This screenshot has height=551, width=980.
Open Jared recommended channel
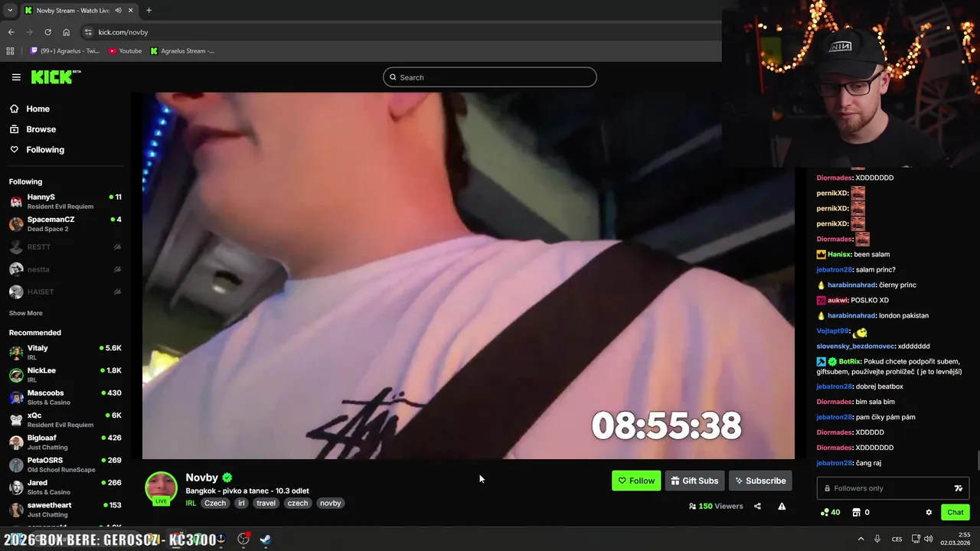(65, 487)
